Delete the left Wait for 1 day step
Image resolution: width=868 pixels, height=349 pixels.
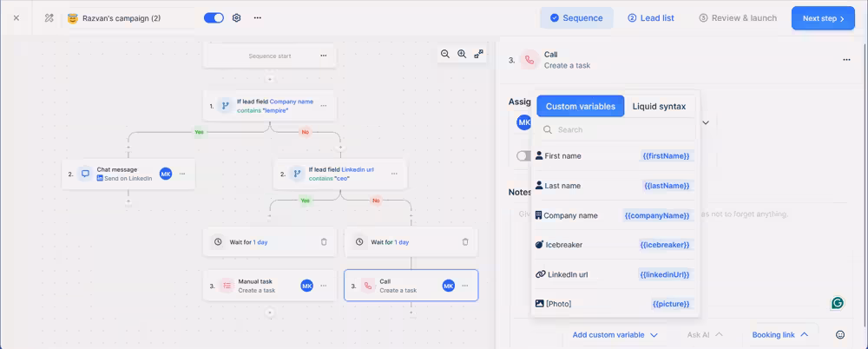324,242
